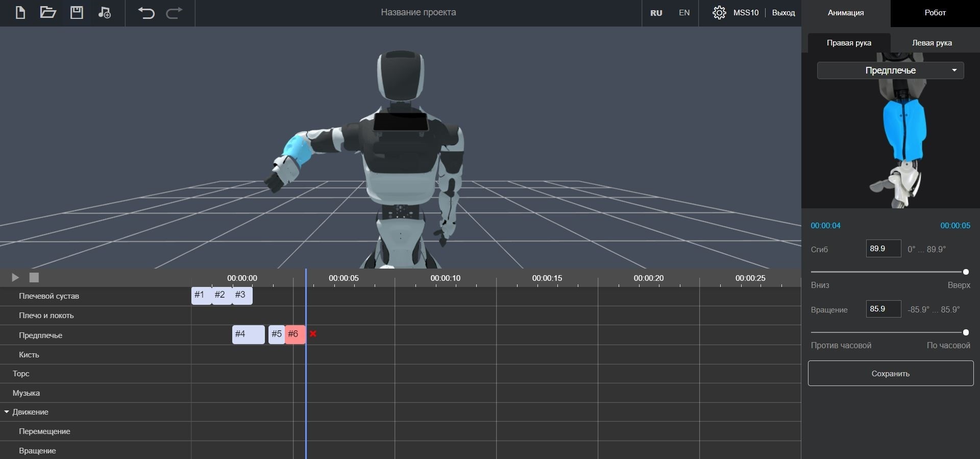Open an existing project folder

tap(48, 13)
